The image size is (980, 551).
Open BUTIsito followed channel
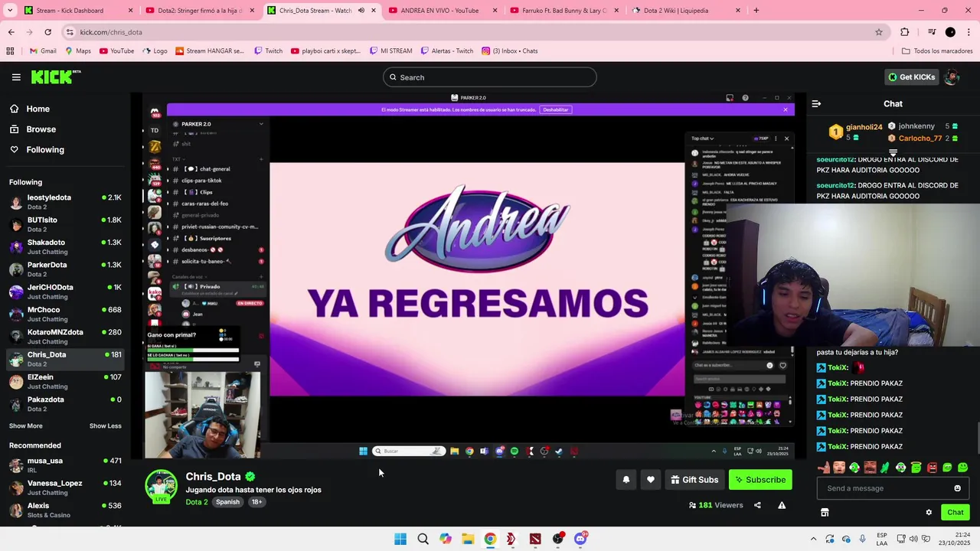click(65, 224)
